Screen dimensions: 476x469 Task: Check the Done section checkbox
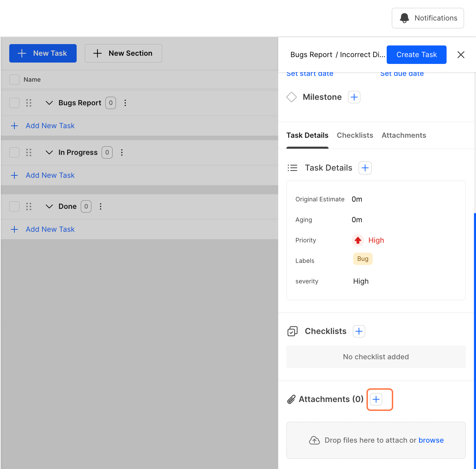coord(14,206)
